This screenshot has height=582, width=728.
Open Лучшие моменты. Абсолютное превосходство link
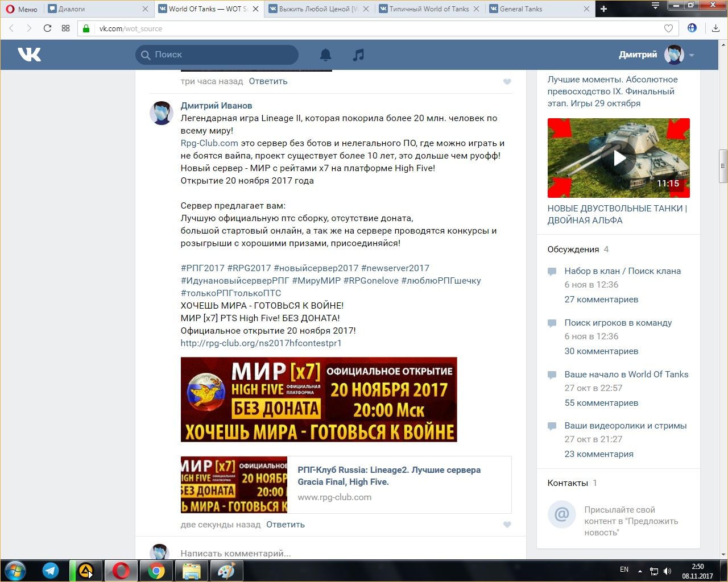613,92
